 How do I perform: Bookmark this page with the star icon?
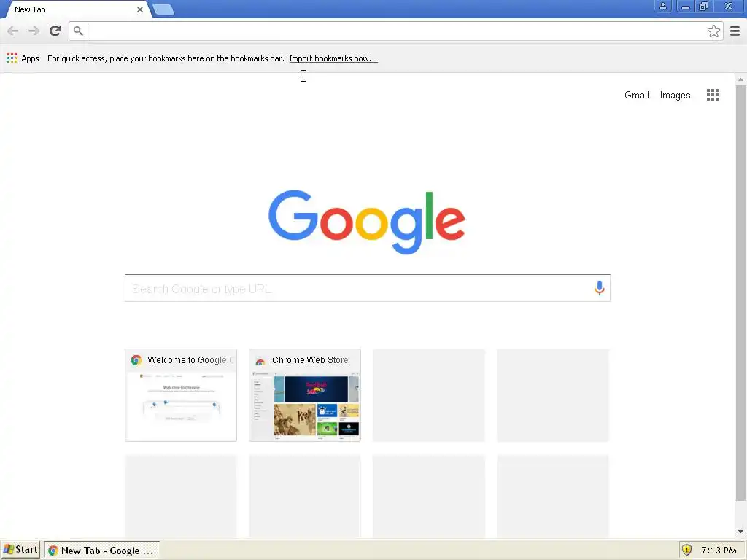pyautogui.click(x=713, y=31)
